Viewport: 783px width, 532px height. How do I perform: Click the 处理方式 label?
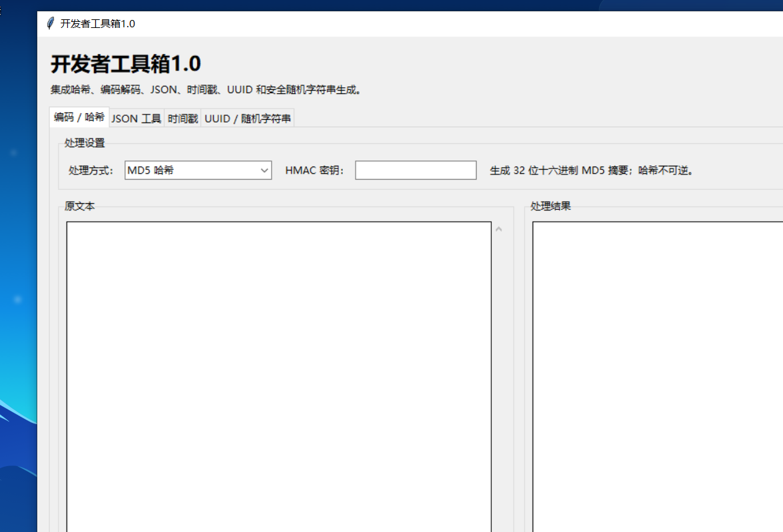pyautogui.click(x=91, y=170)
